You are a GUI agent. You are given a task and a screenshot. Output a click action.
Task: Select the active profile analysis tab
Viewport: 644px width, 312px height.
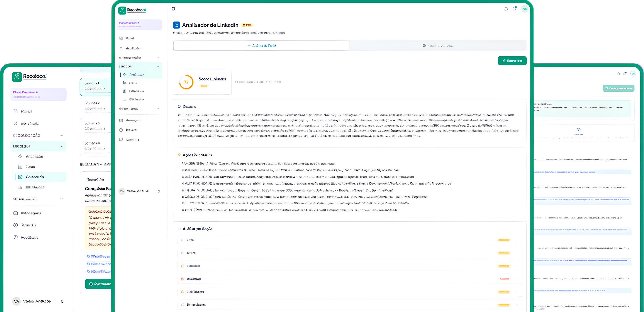coord(261,46)
